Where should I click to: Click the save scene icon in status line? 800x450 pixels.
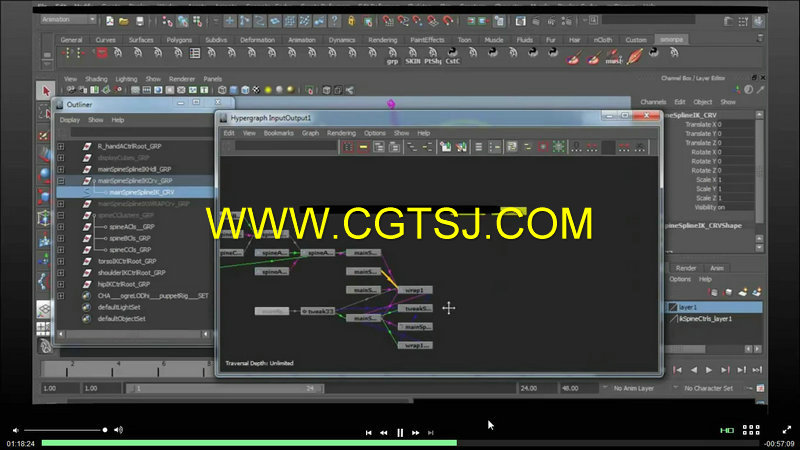pos(140,21)
